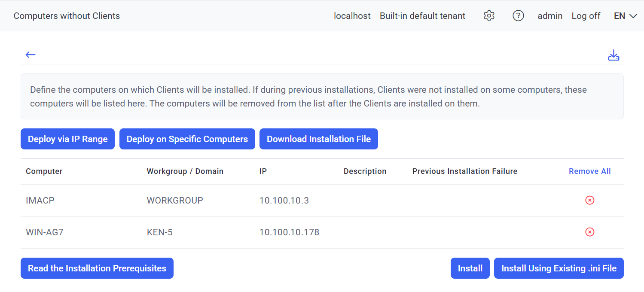Open Read the Installation Prerequisites
Image resolution: width=644 pixels, height=292 pixels.
click(97, 268)
